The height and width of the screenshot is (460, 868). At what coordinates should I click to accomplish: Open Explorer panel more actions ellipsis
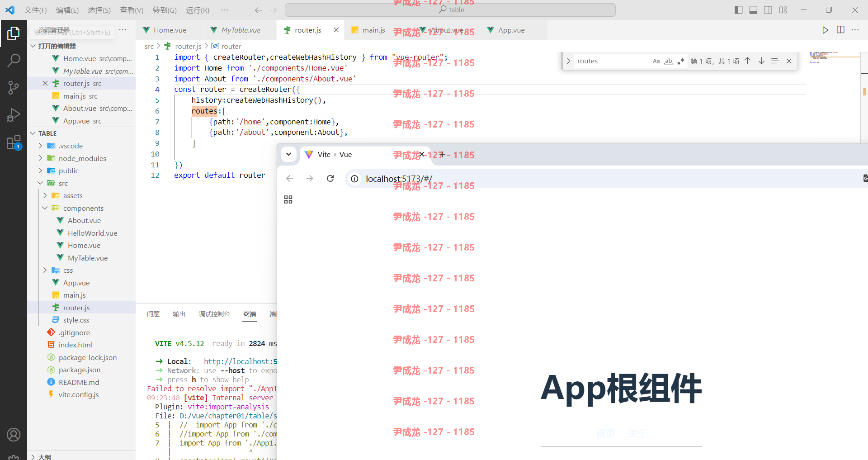point(123,30)
